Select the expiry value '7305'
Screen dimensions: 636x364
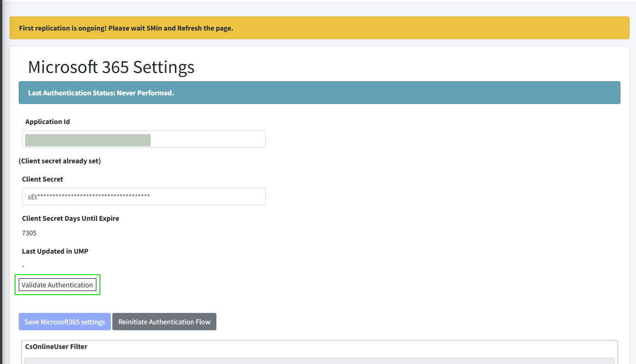point(29,233)
